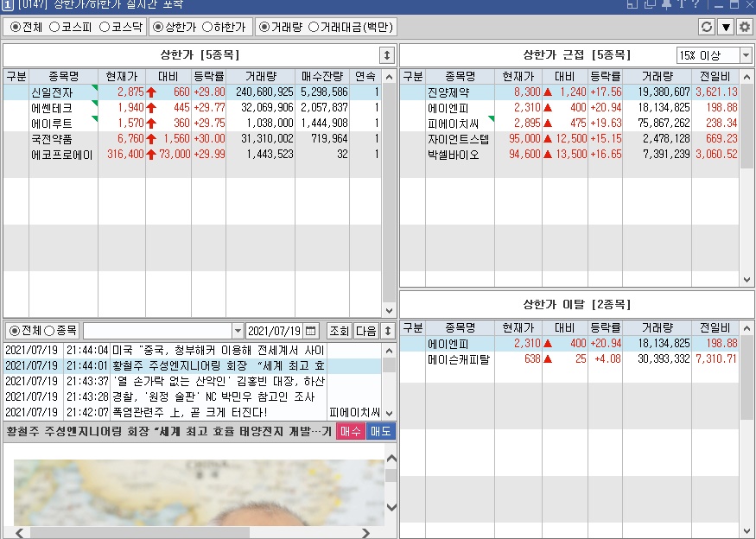Image resolution: width=756 pixels, height=539 pixels.
Task: Open help question mark icon in title bar
Action: click(x=696, y=3)
